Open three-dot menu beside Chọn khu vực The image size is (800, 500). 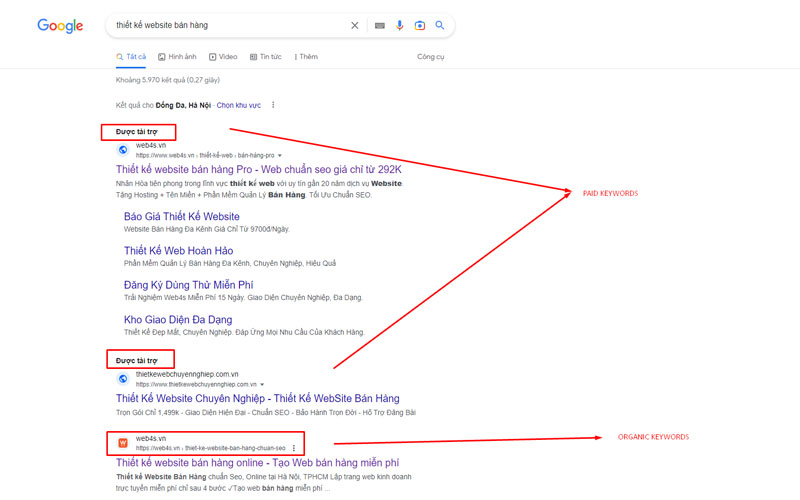(x=273, y=105)
